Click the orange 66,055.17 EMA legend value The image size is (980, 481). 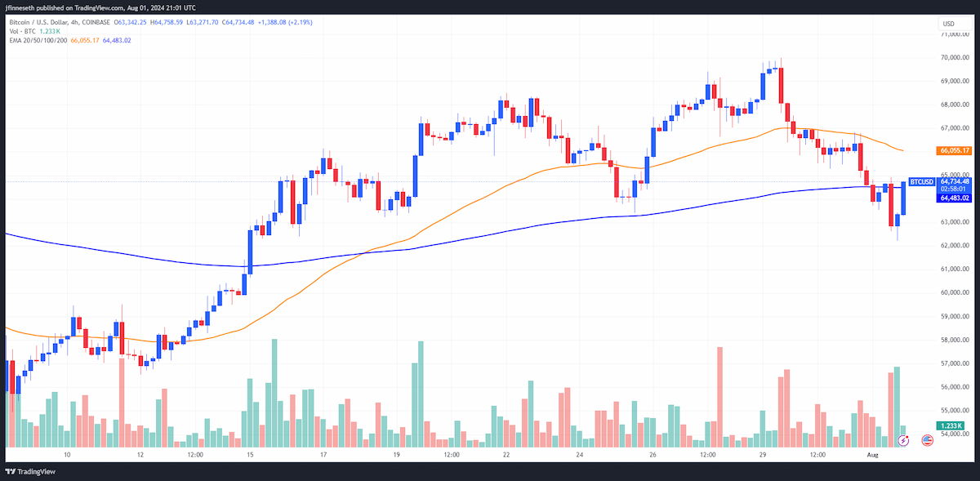(85, 39)
